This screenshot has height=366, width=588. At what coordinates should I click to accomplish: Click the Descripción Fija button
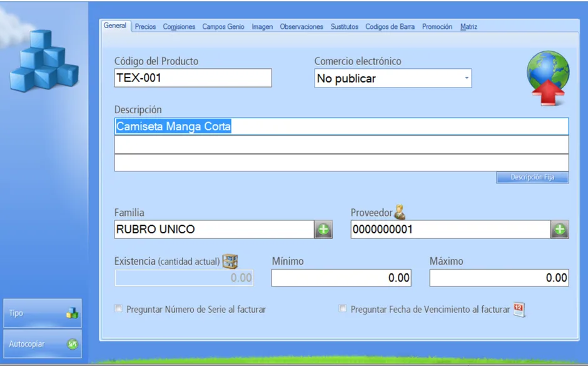pos(532,178)
